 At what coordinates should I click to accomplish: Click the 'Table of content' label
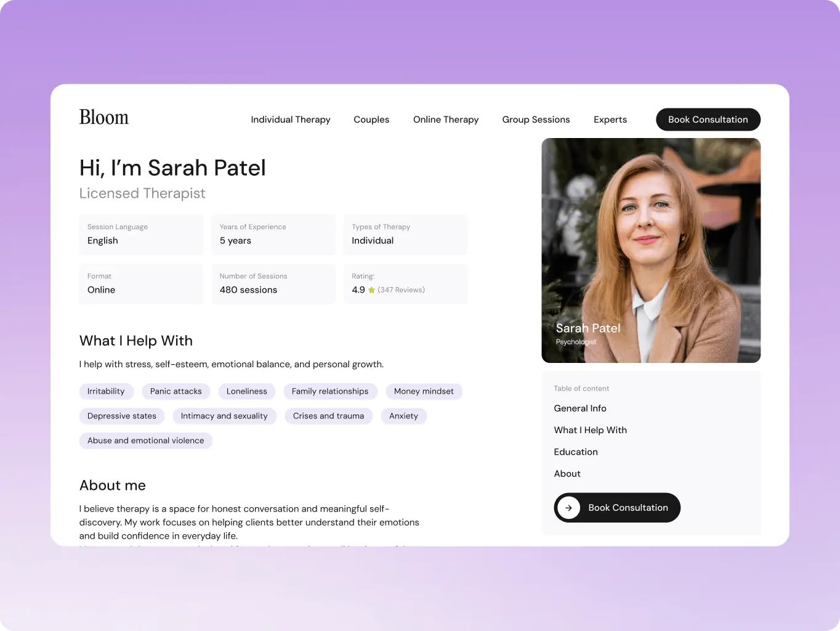pyautogui.click(x=581, y=389)
